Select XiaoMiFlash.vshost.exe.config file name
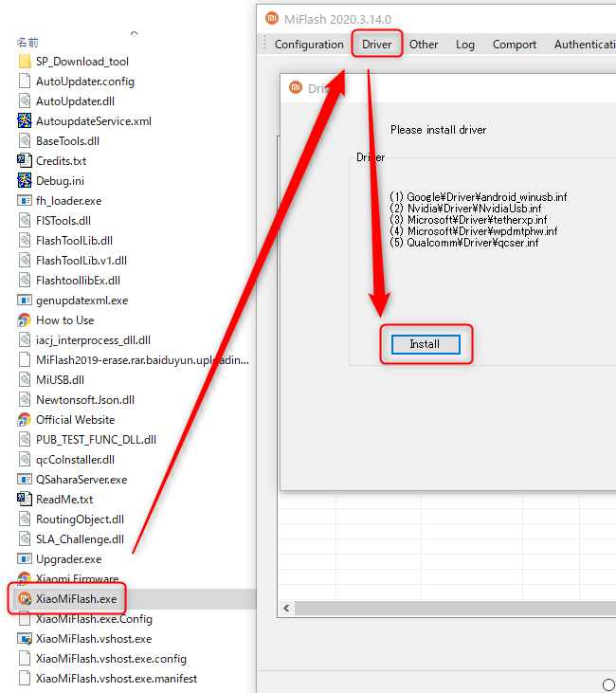This screenshot has width=616, height=693. (x=112, y=659)
